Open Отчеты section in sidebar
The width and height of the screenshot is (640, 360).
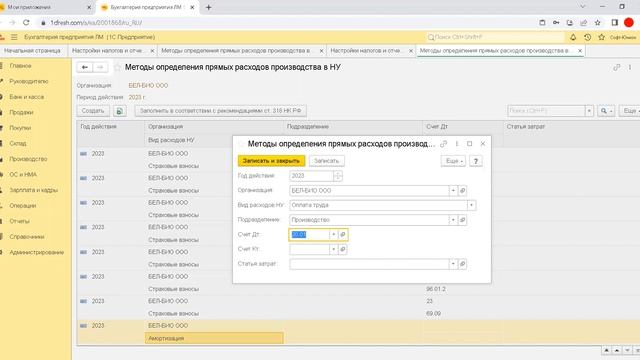19,221
